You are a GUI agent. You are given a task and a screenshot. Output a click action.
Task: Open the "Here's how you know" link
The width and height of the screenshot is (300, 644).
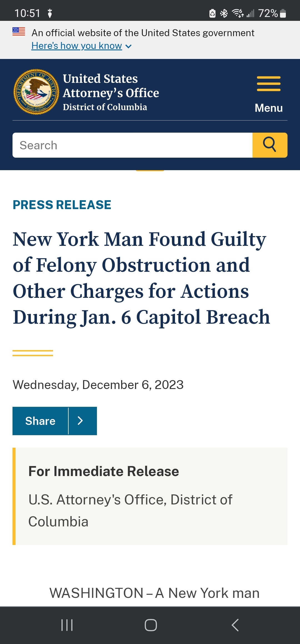point(77,46)
